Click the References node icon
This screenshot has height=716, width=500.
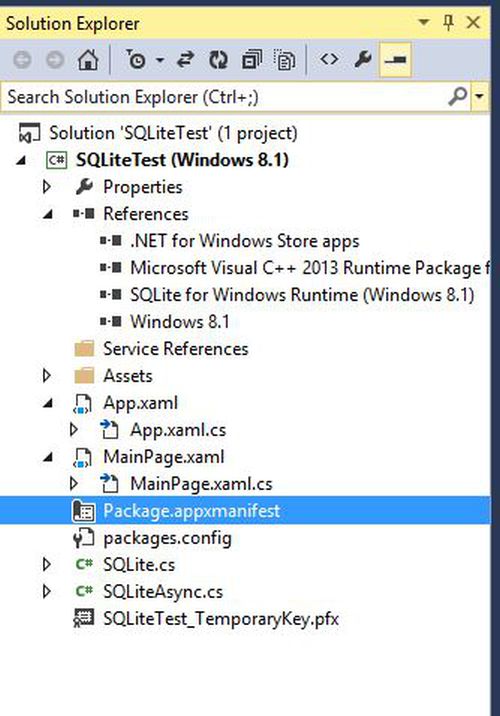point(84,213)
